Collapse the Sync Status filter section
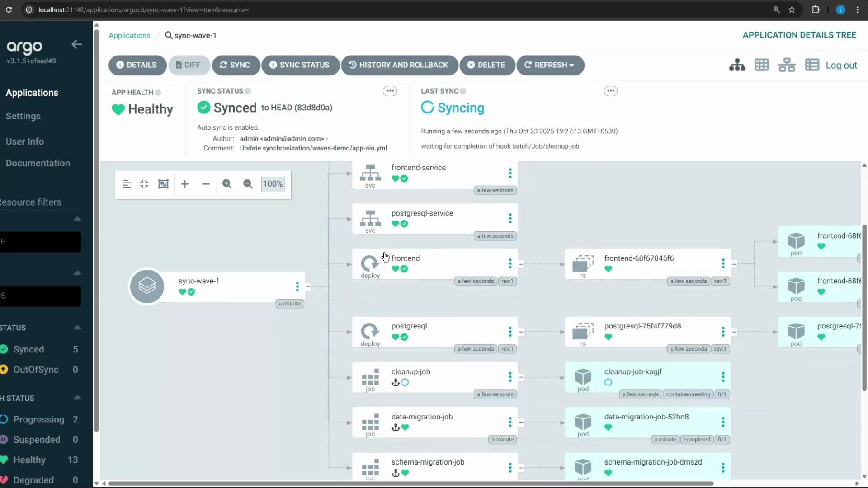This screenshot has width=868, height=488. 77,328
